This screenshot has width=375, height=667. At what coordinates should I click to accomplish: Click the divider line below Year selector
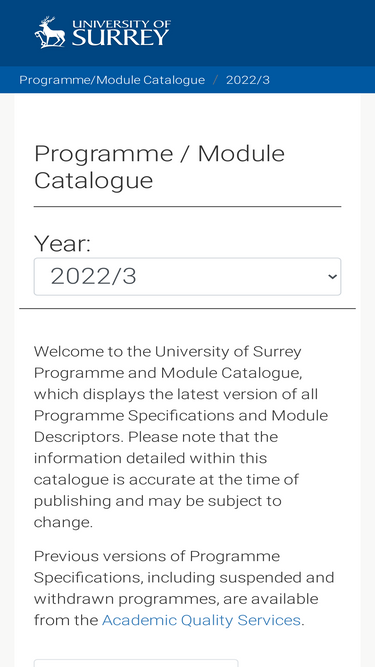[188, 309]
